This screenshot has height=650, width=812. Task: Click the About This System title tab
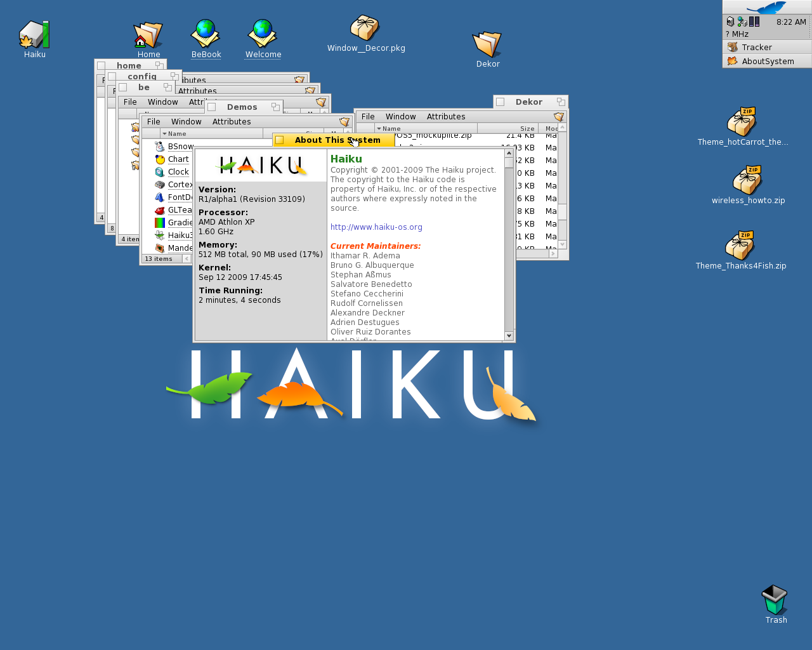pyautogui.click(x=334, y=140)
